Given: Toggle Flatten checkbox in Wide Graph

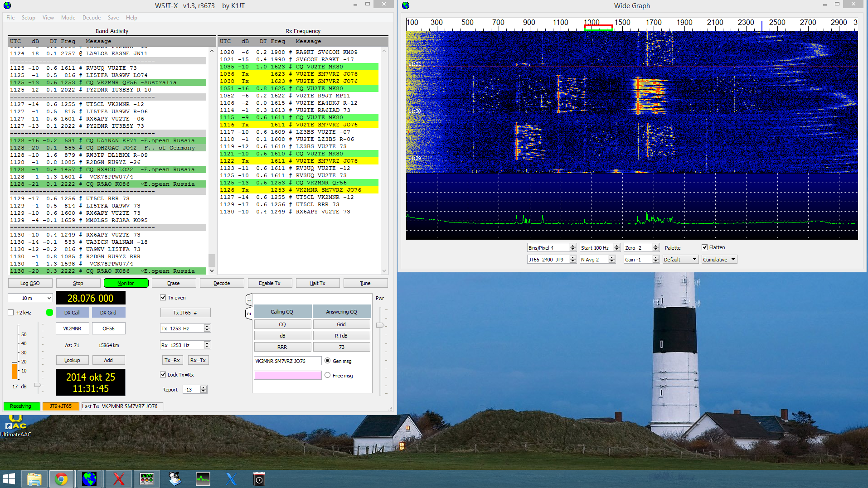Looking at the screenshot, I should click(705, 247).
